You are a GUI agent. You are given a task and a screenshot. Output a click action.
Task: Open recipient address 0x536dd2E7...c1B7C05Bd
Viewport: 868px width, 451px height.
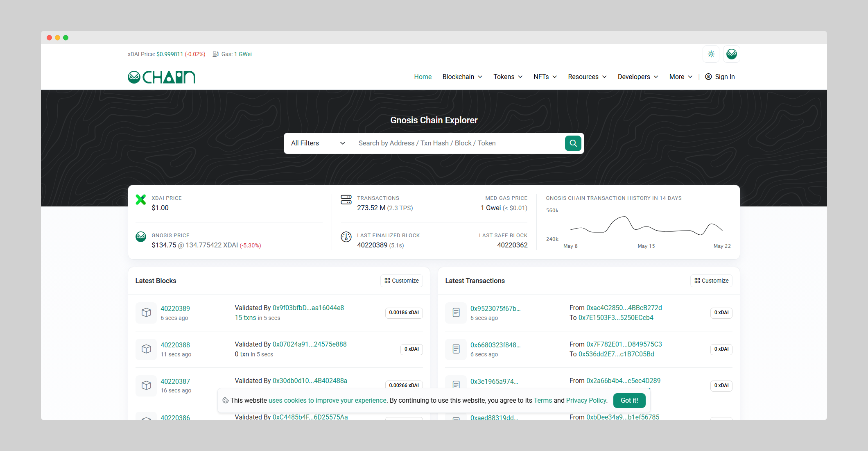point(616,354)
